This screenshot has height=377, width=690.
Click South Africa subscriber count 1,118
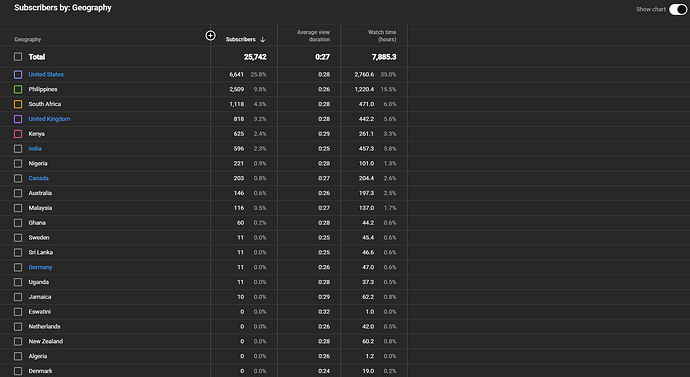(237, 104)
